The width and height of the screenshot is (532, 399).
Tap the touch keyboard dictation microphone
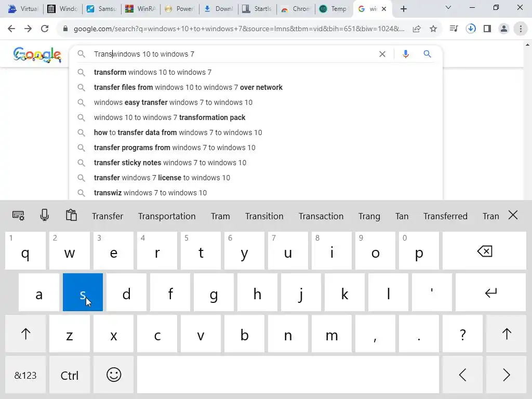coord(45,216)
